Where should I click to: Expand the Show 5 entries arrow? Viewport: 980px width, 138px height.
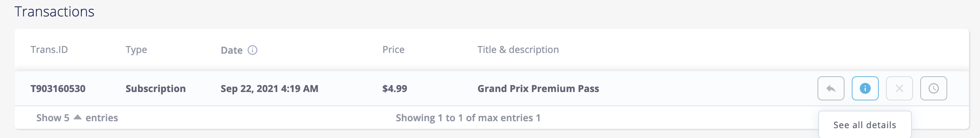[x=78, y=117]
